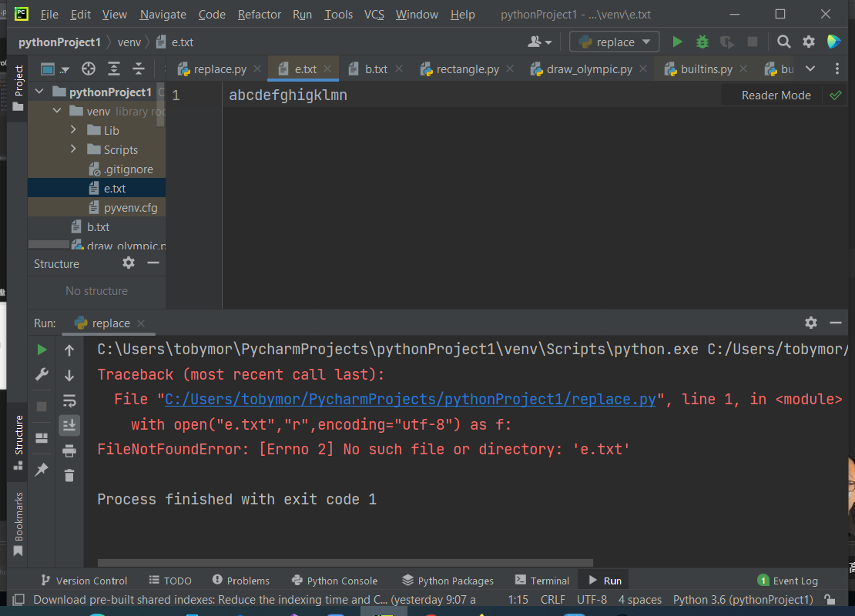The height and width of the screenshot is (616, 855).
Task: Click the green inspection checkmark in editor
Action: pos(836,95)
